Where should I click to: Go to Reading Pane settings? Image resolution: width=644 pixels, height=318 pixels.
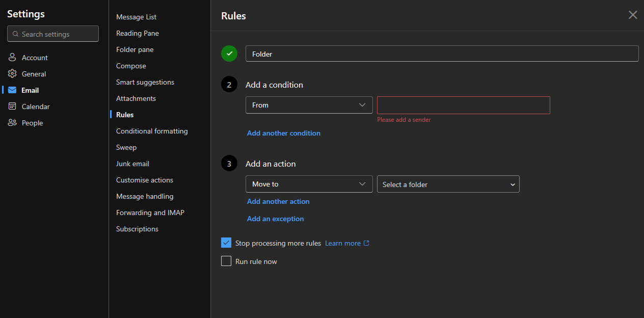[x=138, y=33]
